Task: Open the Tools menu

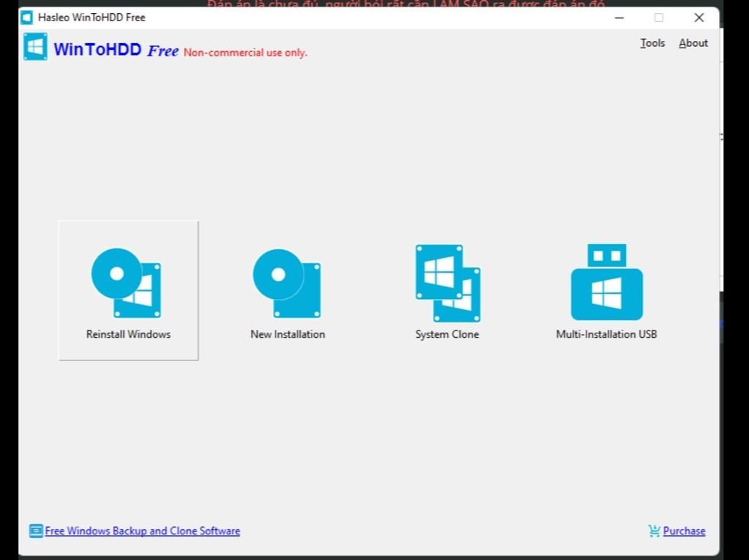Action: pyautogui.click(x=652, y=43)
